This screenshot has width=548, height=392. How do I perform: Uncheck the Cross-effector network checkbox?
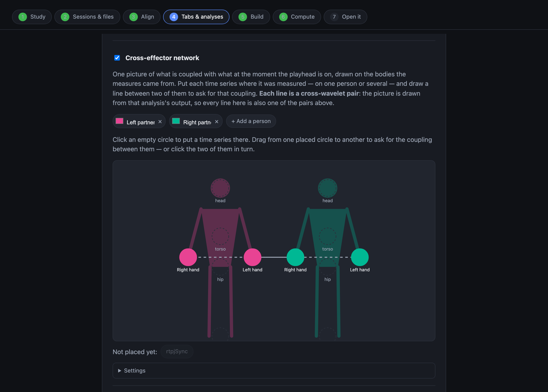pos(117,58)
